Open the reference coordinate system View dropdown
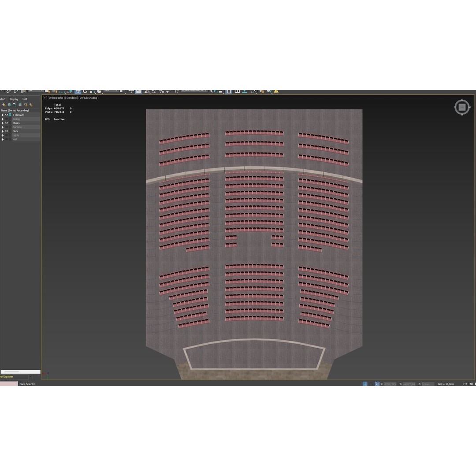The image size is (476, 476). click(x=111, y=90)
